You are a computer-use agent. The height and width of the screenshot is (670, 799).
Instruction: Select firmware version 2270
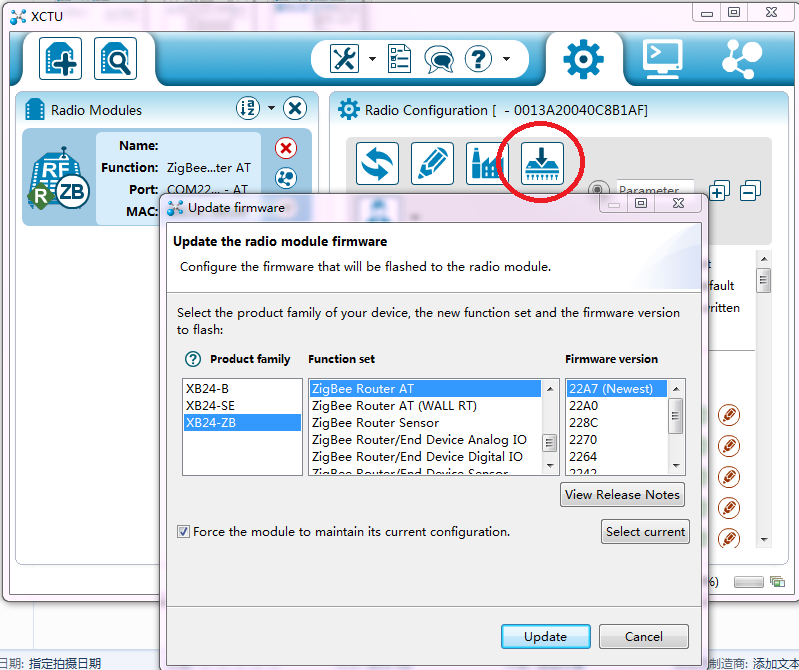617,439
